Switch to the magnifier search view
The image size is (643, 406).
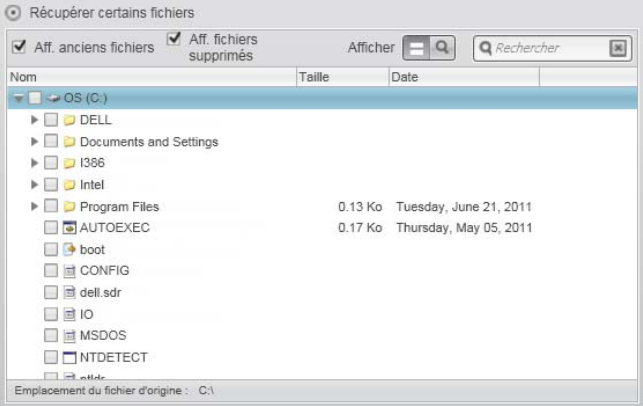tap(440, 47)
